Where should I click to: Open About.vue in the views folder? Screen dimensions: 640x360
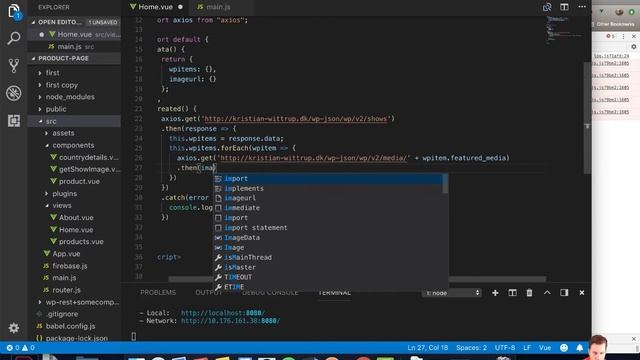pos(75,218)
